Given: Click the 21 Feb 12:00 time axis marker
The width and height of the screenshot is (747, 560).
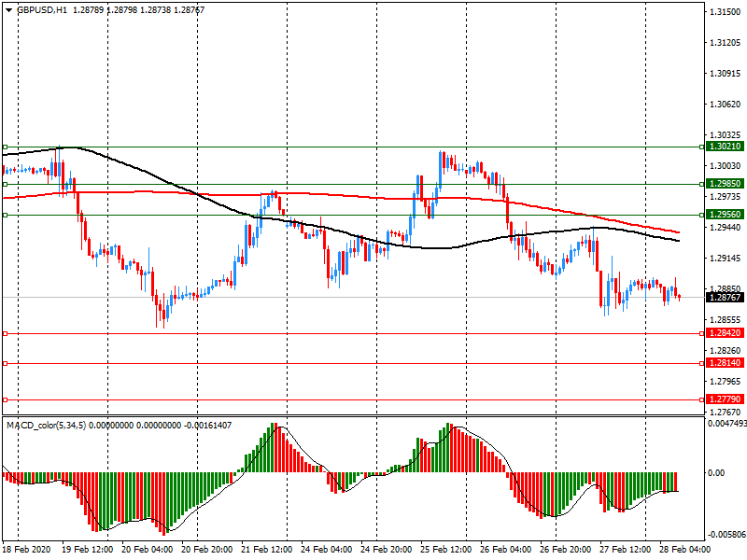Looking at the screenshot, I should click(266, 550).
